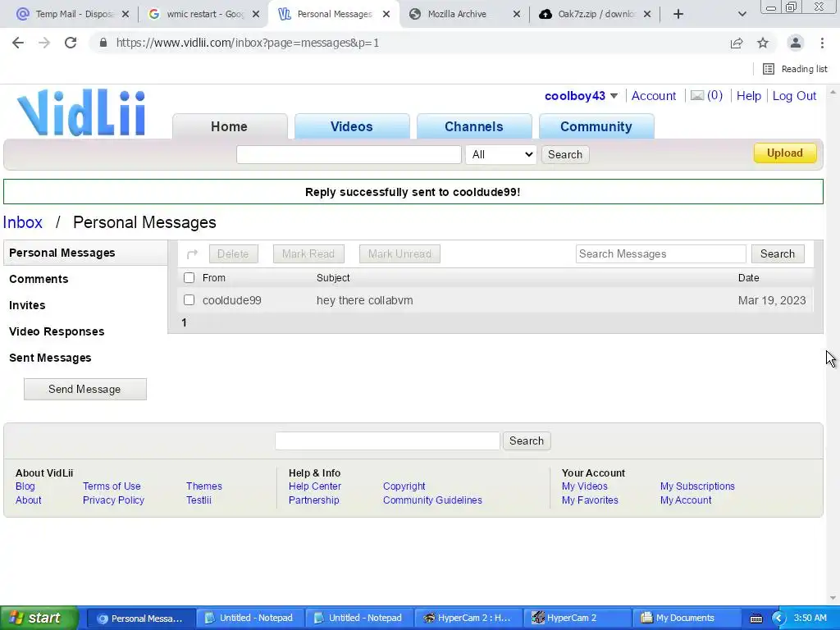Click the envelope inbox icon with (0)
Viewport: 840px width, 630px height.
click(706, 96)
